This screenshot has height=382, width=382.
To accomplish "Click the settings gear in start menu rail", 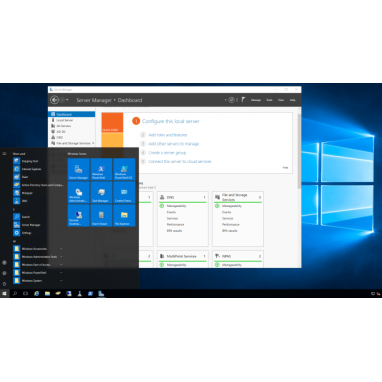I will [4, 273].
